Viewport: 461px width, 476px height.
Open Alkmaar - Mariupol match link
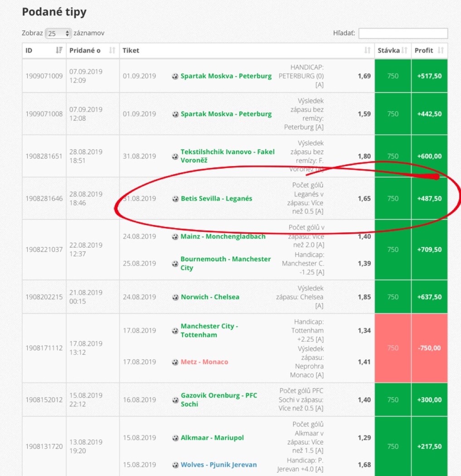212,438
